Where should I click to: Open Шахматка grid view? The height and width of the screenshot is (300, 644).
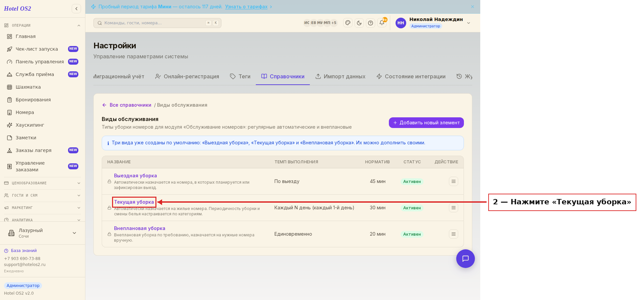click(42, 87)
